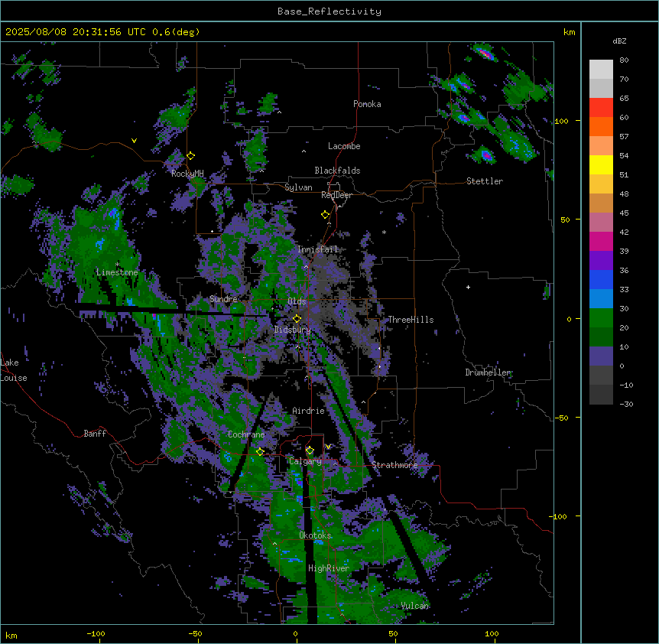Click the Innisfail city label
Viewport: 659px width, 644px height.
tap(318, 249)
